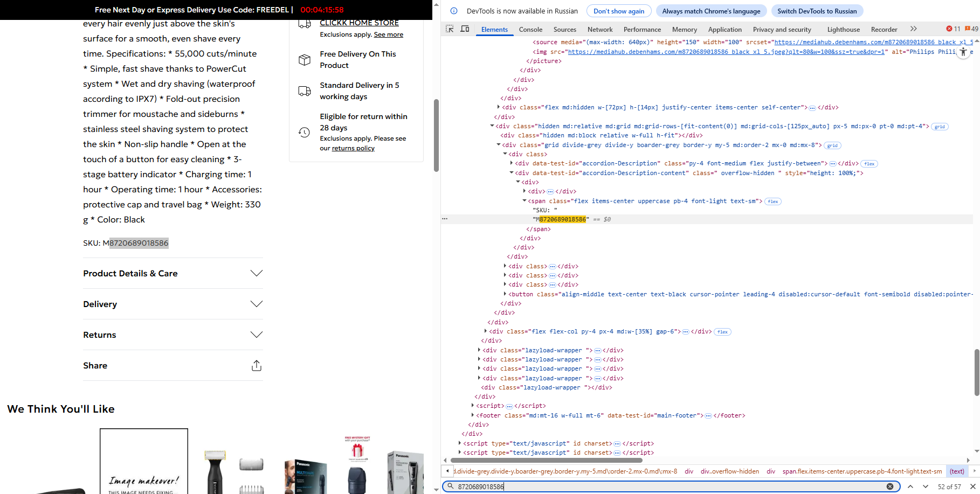Click Switch DevTools to Russian
Viewport: 980px width, 494px height.
pyautogui.click(x=817, y=11)
